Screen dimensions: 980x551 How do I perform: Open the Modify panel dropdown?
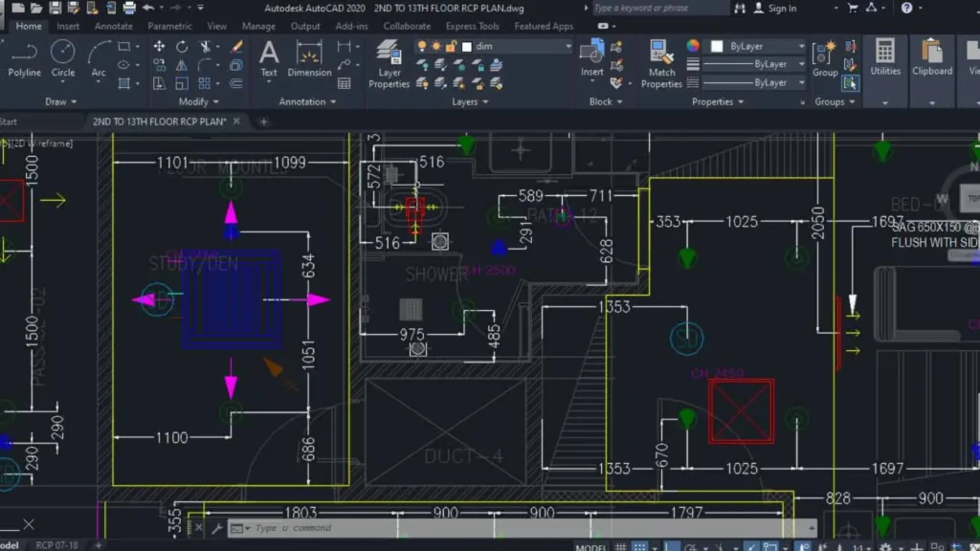point(215,101)
